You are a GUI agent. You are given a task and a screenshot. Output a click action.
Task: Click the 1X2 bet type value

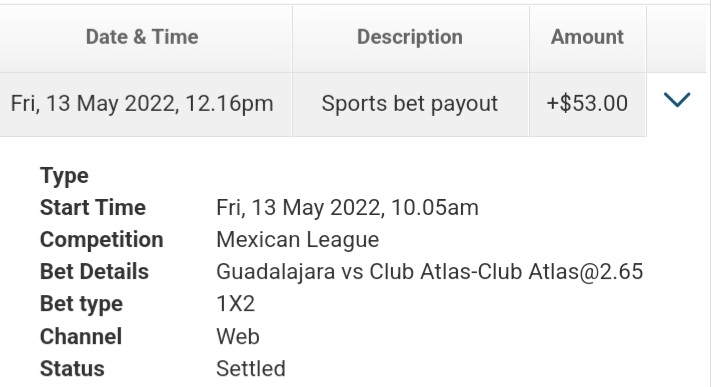236,304
